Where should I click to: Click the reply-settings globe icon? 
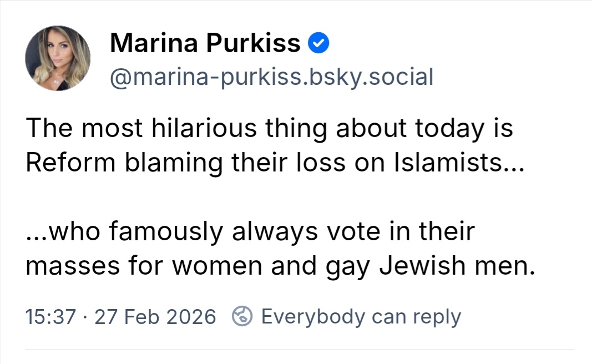click(x=242, y=317)
